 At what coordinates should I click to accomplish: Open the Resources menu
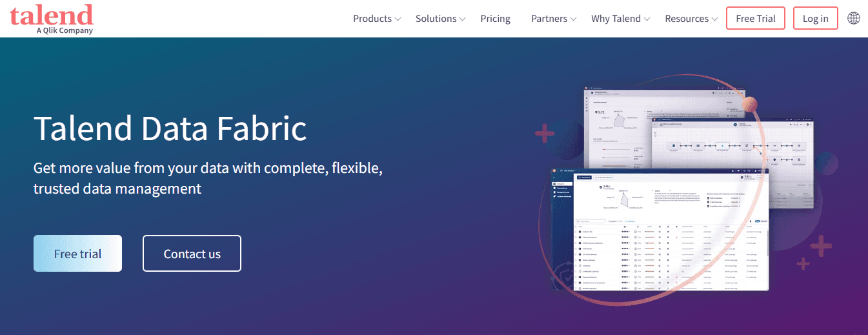pyautogui.click(x=687, y=19)
